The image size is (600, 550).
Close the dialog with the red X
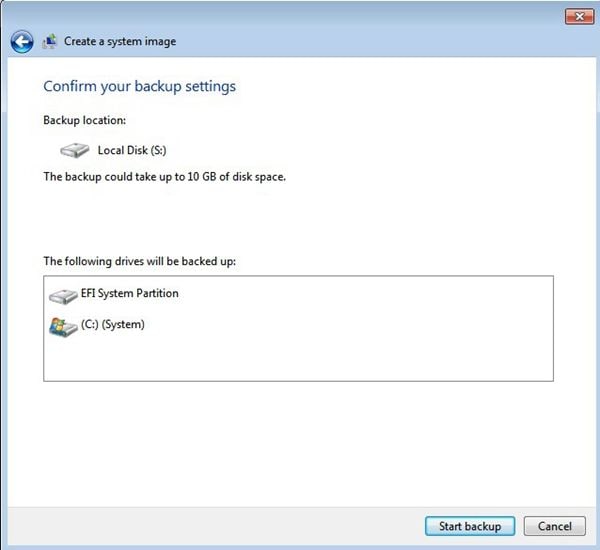[x=579, y=16]
